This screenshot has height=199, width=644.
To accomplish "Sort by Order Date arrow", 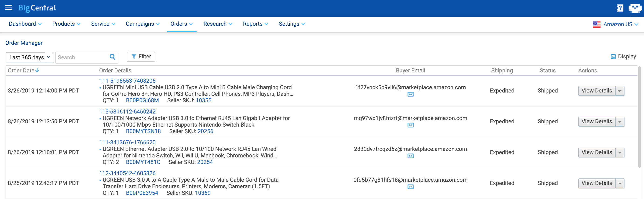I will point(37,71).
